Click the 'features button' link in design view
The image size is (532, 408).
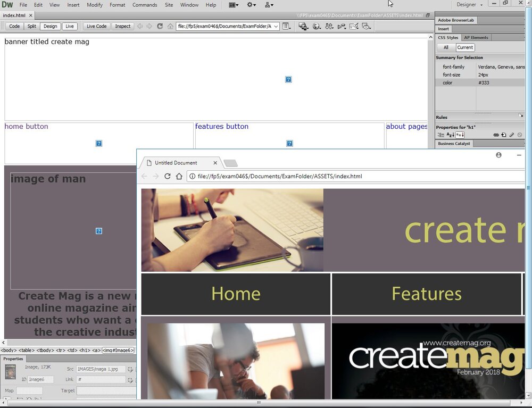[221, 126]
